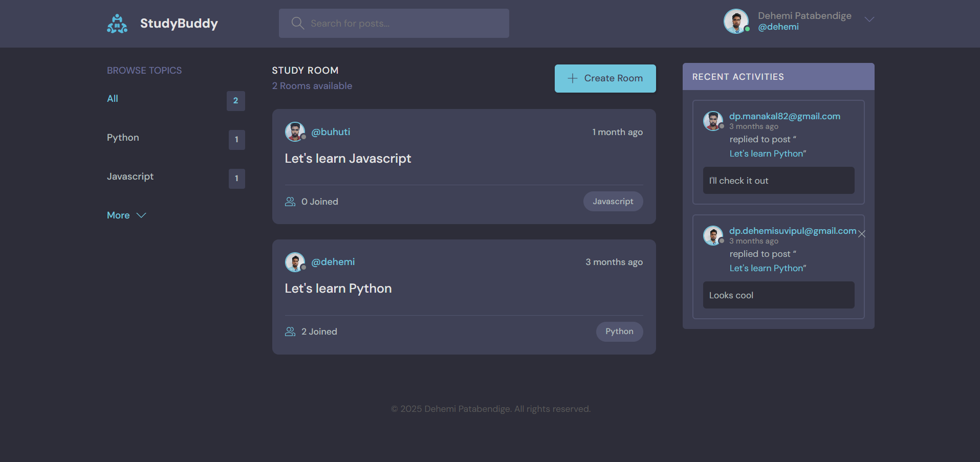
Task: Select the All topics filter
Action: coord(113,99)
